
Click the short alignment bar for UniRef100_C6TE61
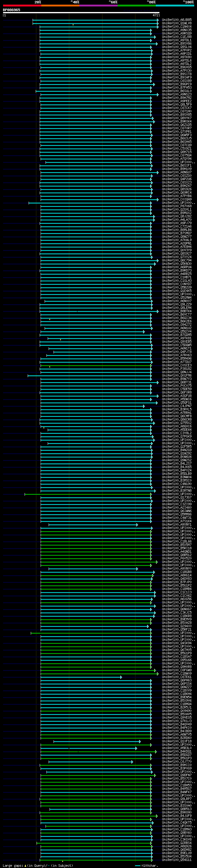point(81,677)
